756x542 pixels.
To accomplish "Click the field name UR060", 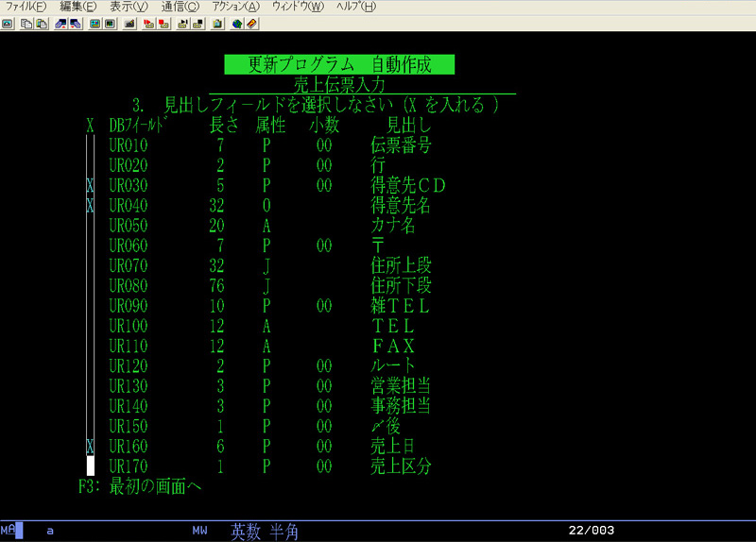I will 129,246.
